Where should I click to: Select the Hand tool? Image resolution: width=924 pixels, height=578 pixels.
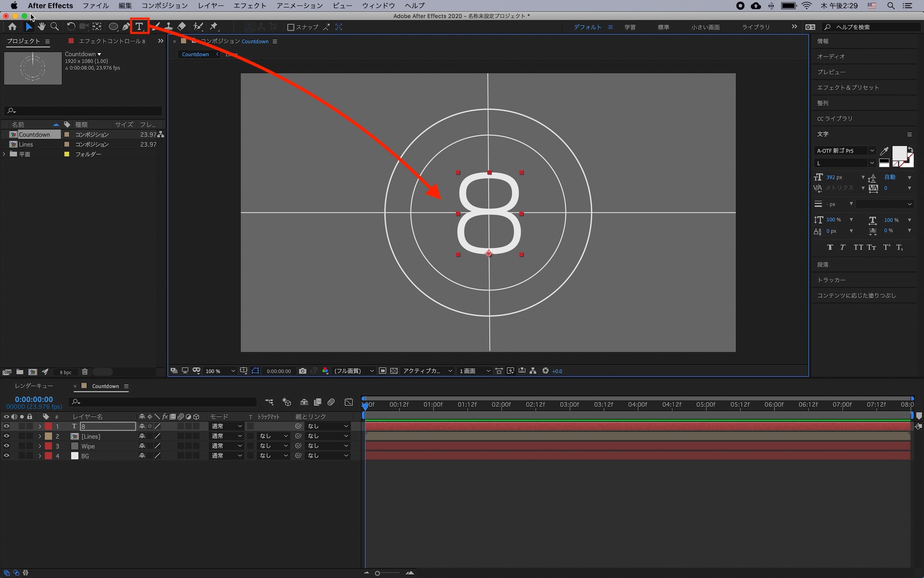pyautogui.click(x=42, y=27)
